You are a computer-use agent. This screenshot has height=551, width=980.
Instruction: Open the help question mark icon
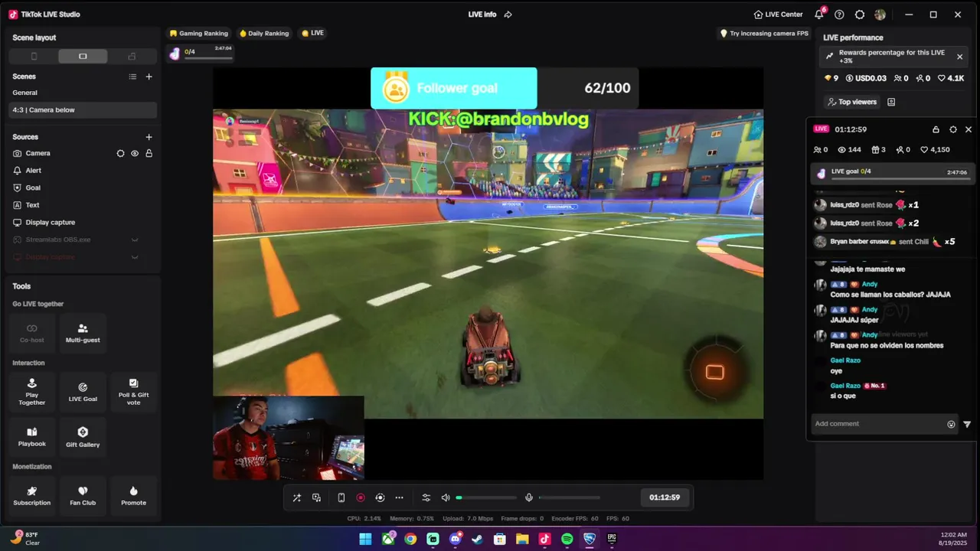(x=839, y=15)
